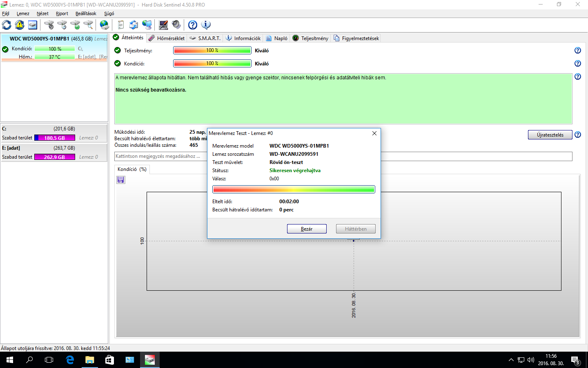Click serial number 'WD-WCANU2099591' in dialog
The width and height of the screenshot is (588, 368).
point(294,154)
